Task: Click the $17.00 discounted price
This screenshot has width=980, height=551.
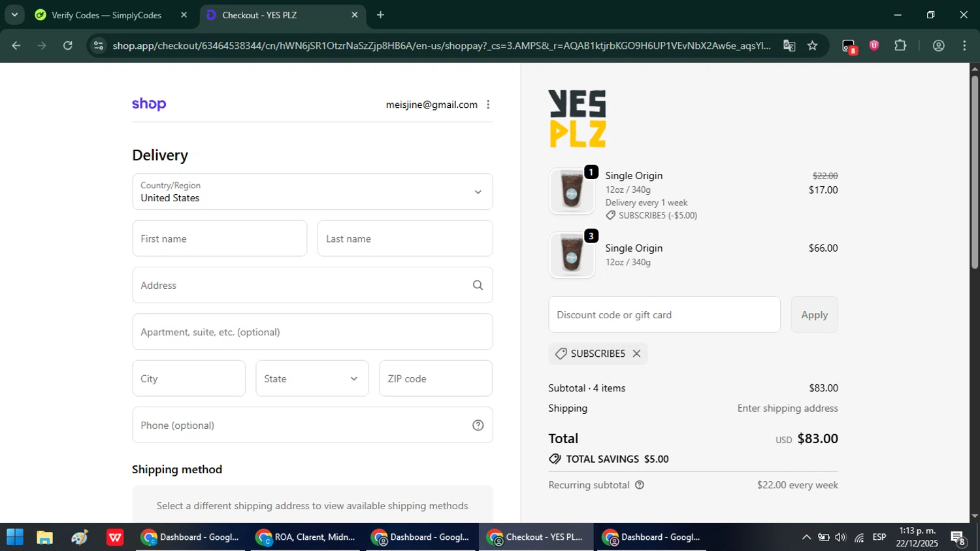Action: (x=823, y=190)
